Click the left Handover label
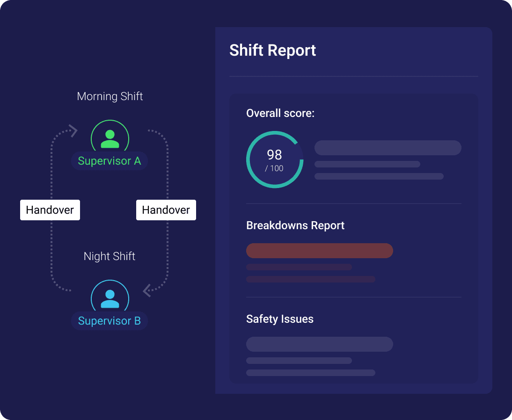The width and height of the screenshot is (512, 420). 50,210
